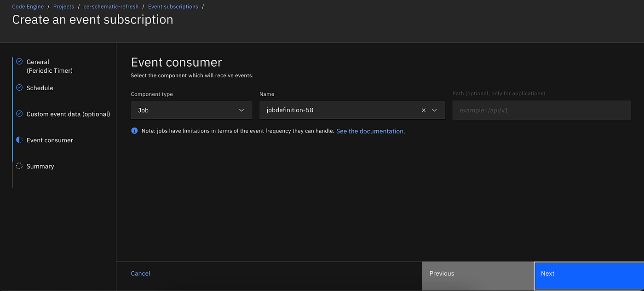644x291 pixels.
Task: Open ce-schematic-refresh project breadcrumb
Action: [111, 7]
